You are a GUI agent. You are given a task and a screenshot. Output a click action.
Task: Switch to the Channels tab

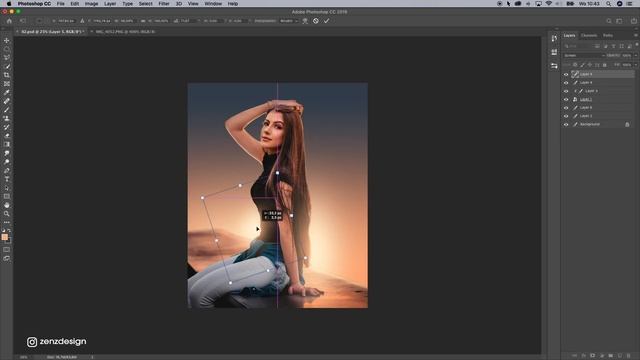pos(589,36)
